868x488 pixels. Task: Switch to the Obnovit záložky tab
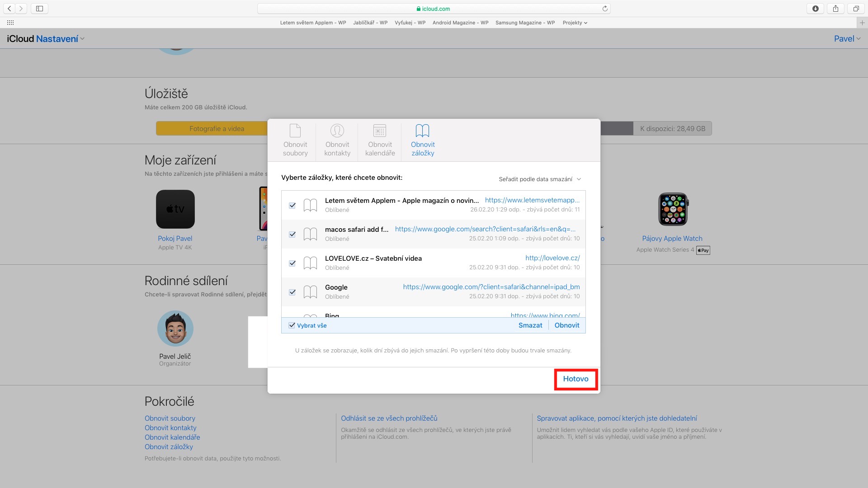point(423,140)
